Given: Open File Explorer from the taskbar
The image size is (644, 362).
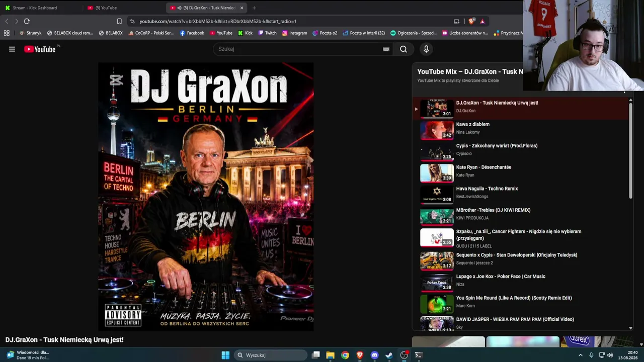Looking at the screenshot, I should (331, 355).
